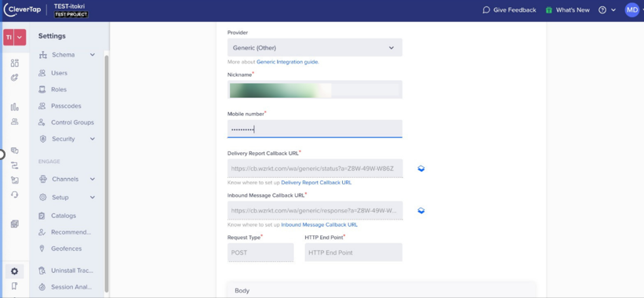The image size is (644, 298).
Task: Expand the Security section
Action: tap(67, 139)
